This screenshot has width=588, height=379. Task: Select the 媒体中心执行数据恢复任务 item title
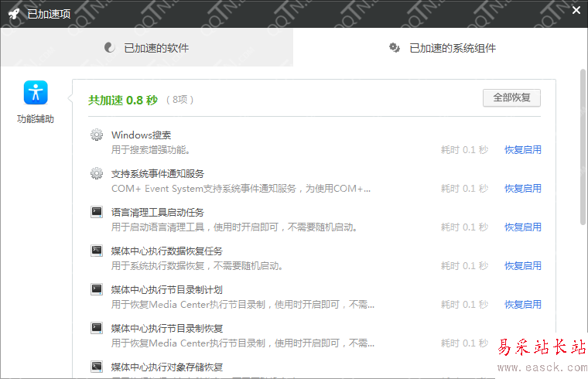click(x=167, y=251)
